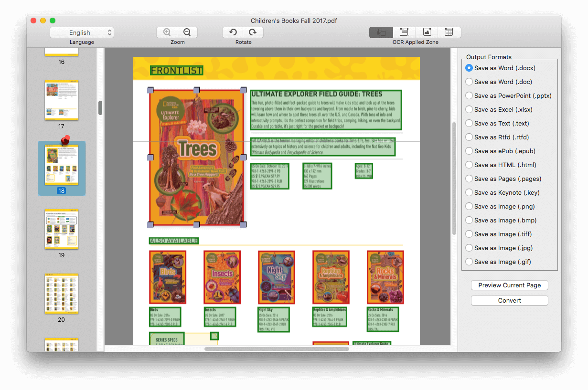Select the Reptiles & Amphibians cover image zone

(331, 277)
